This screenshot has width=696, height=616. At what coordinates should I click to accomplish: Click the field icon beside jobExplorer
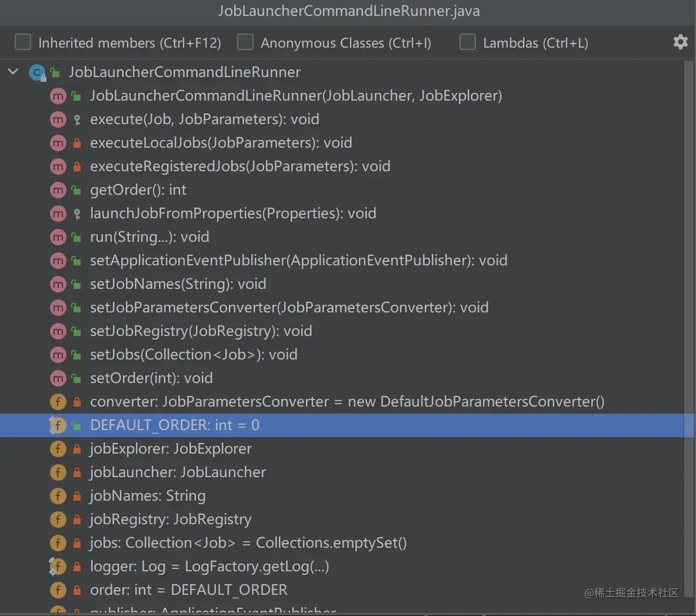pos(58,449)
